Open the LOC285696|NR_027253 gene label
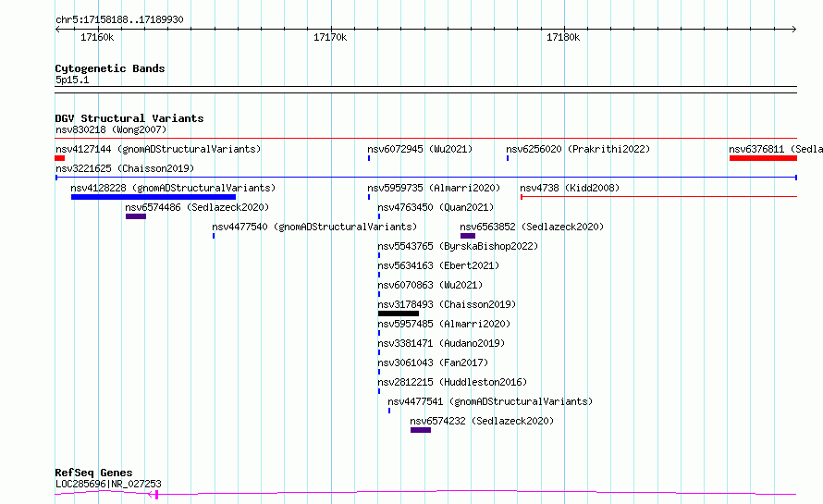Viewport: 823px width, 504px height. 108,484
